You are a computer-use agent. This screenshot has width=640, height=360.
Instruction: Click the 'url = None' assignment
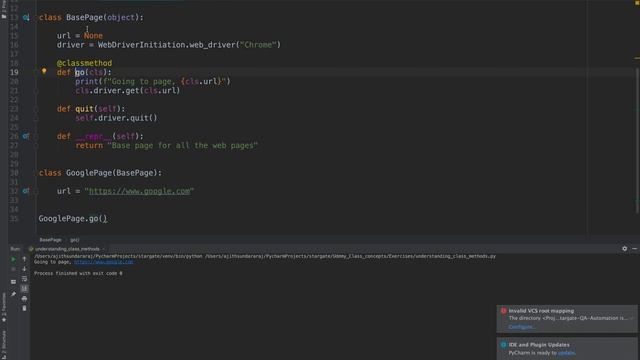80,36
